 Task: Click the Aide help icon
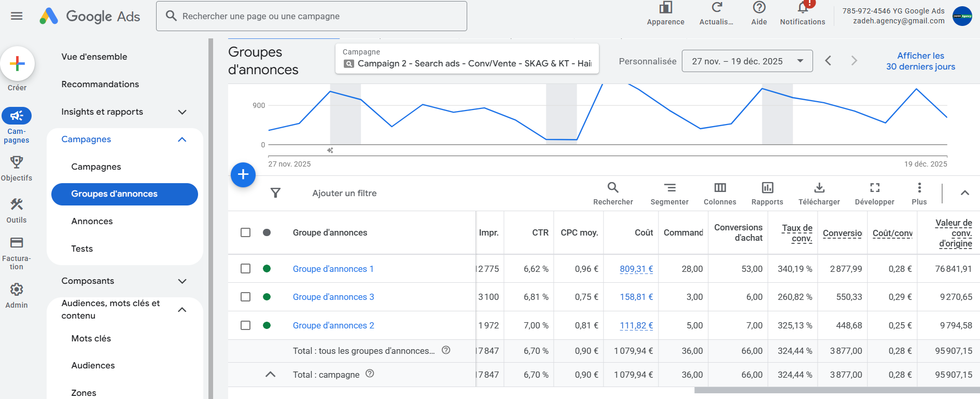[759, 8]
